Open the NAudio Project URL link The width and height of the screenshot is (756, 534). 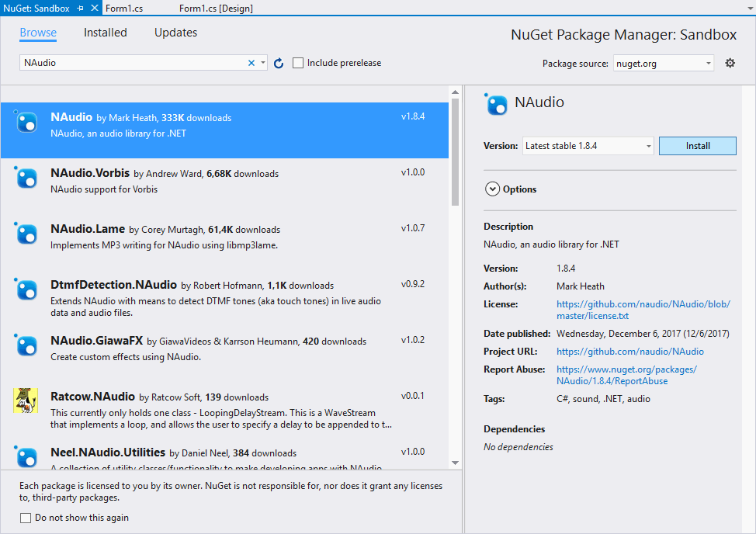(x=629, y=352)
